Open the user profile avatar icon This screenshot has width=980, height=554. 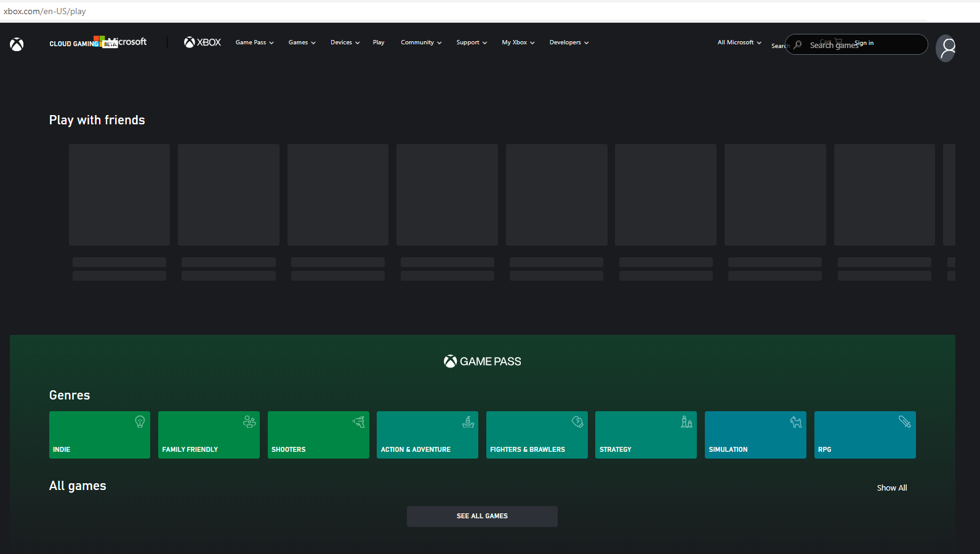pos(946,48)
